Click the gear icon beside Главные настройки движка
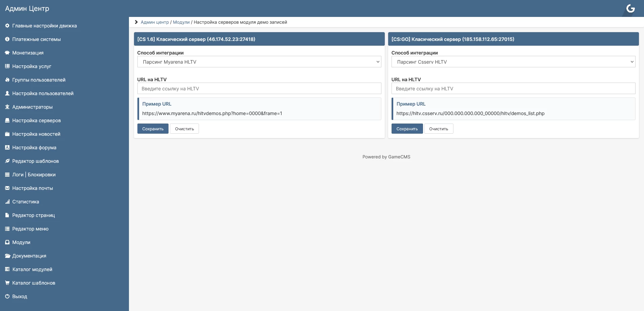The height and width of the screenshot is (311, 644). [x=7, y=26]
